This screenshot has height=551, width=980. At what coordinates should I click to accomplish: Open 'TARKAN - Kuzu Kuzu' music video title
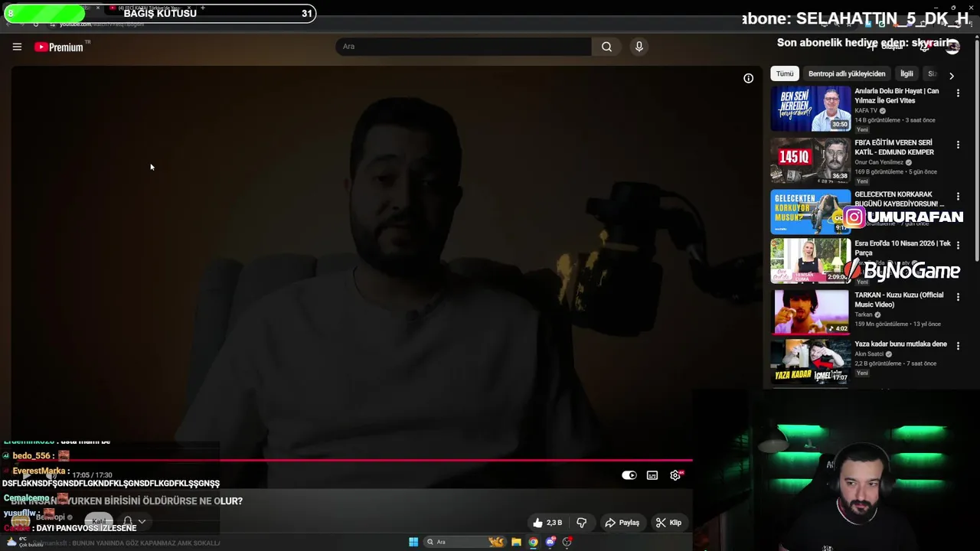[x=899, y=299]
